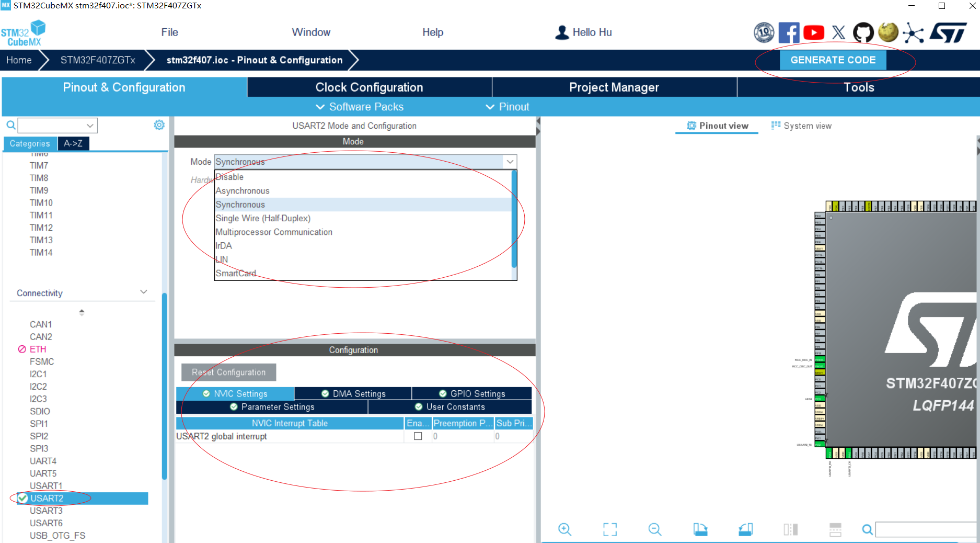The height and width of the screenshot is (543, 980).
Task: Click the green check icon beside USART2
Action: click(x=22, y=498)
